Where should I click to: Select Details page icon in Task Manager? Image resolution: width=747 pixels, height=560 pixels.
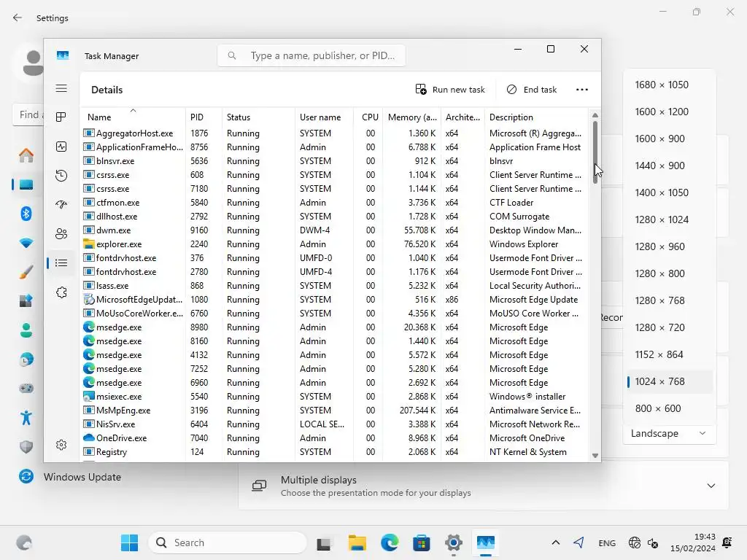point(61,262)
